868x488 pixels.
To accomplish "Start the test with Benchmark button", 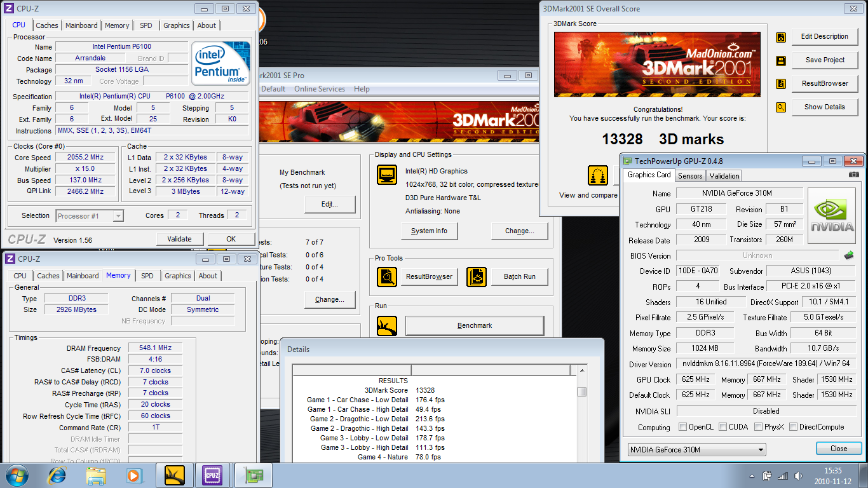I will point(475,326).
